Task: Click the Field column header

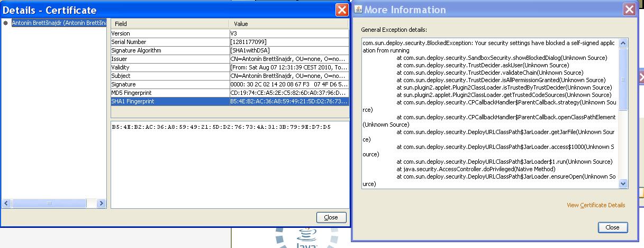Action: click(x=170, y=24)
